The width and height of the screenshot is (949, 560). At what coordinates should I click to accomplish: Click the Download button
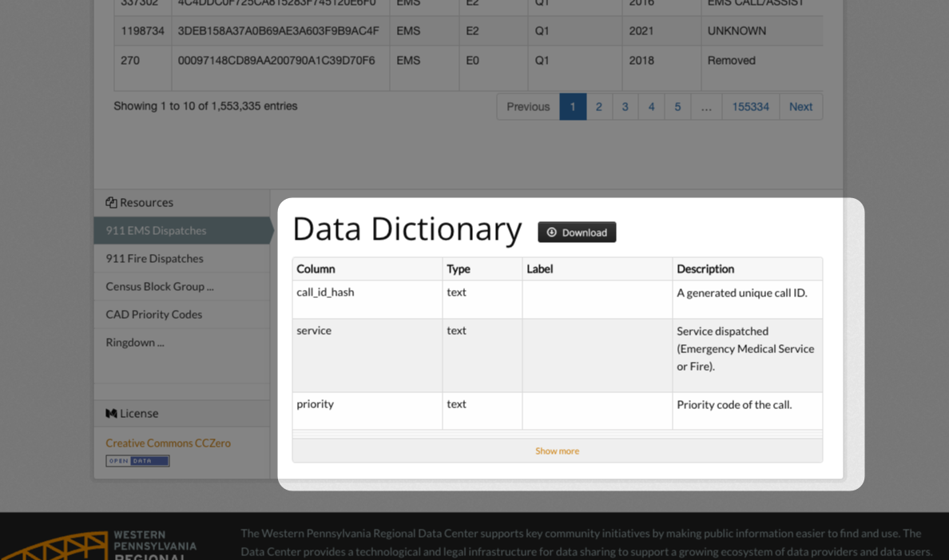(577, 232)
